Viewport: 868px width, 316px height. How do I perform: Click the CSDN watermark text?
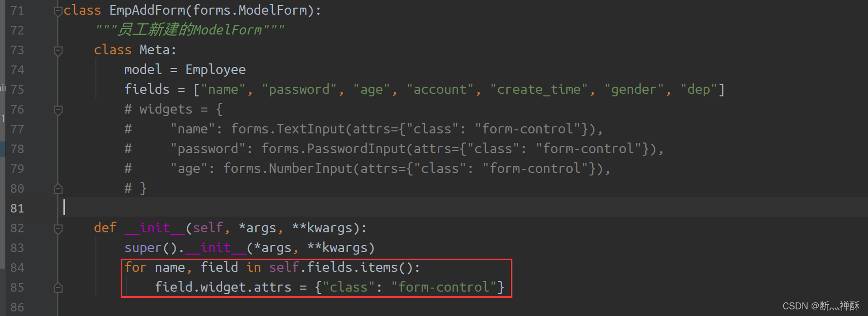821,306
